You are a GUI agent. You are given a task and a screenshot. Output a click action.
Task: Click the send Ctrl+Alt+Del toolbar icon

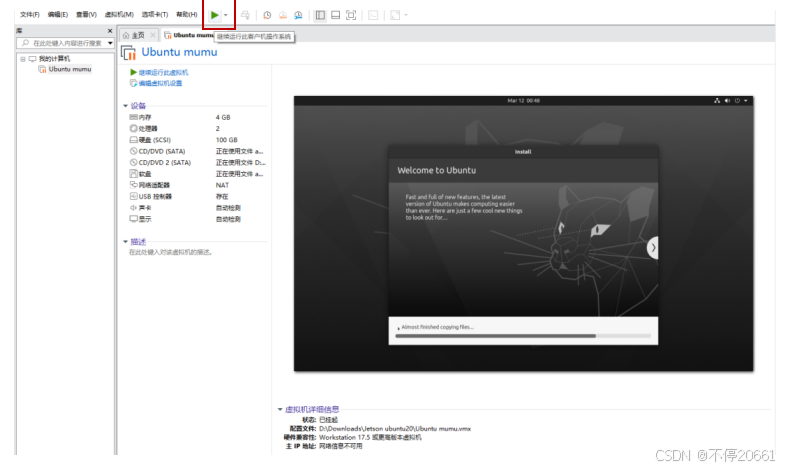point(245,15)
